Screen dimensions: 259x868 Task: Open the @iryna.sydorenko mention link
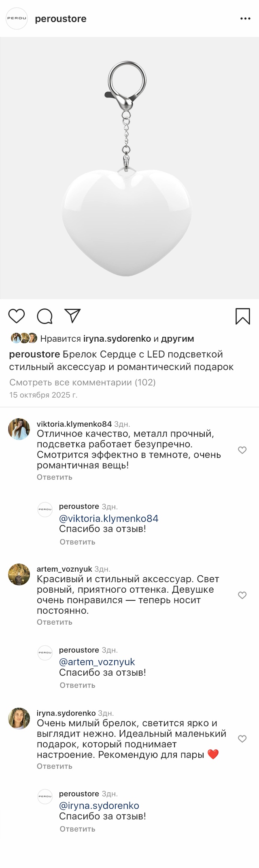pyautogui.click(x=99, y=805)
